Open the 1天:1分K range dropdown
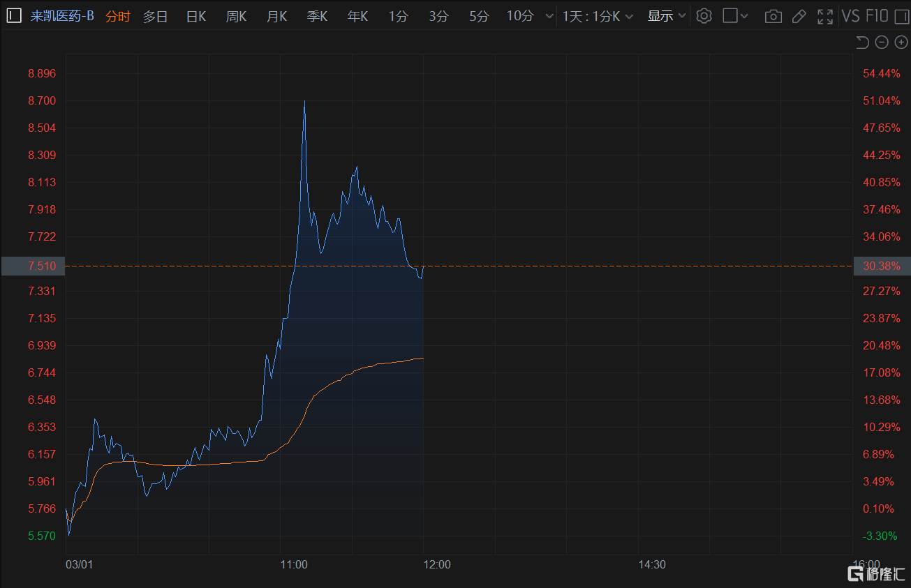This screenshot has height=588, width=911. coord(598,16)
